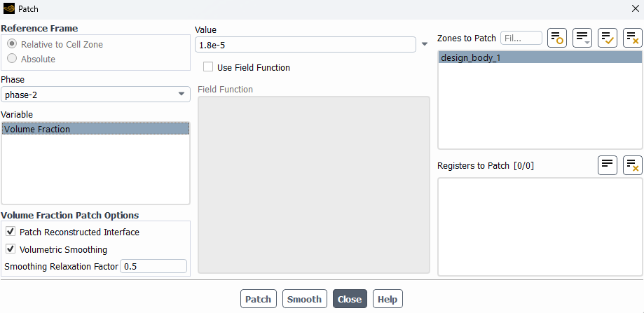Deselect all registers with the X icon
The image size is (644, 313).
tap(633, 165)
